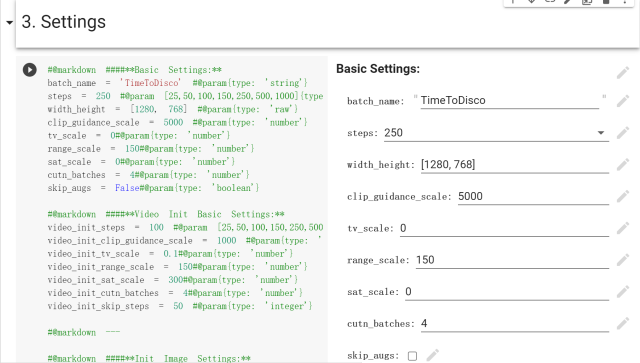Run the Settings code cell

pos(29,70)
